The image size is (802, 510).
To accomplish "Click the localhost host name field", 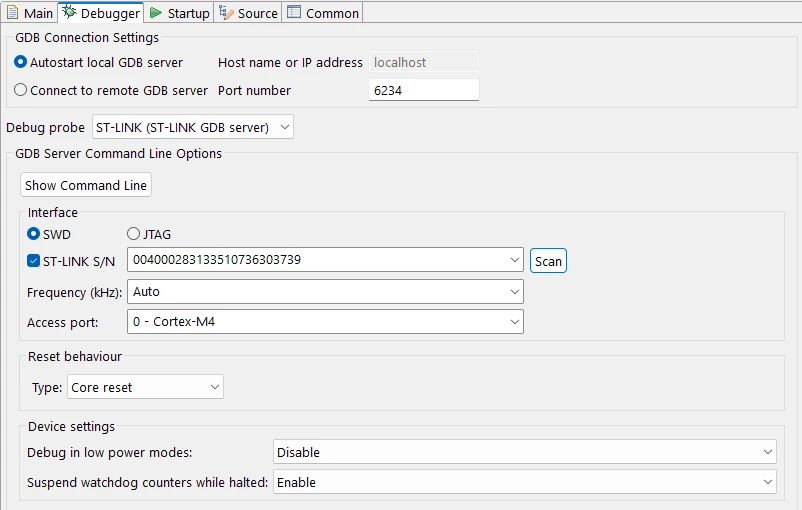I will (424, 62).
